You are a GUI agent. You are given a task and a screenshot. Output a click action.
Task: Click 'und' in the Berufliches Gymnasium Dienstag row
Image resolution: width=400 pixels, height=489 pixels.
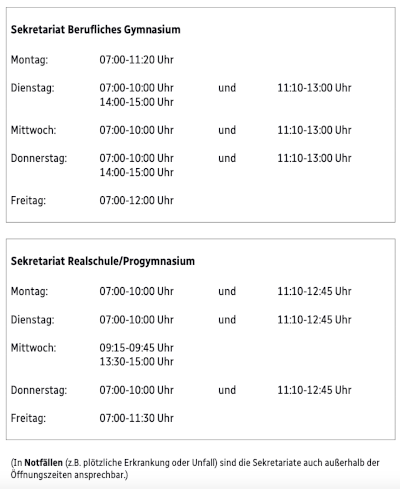(227, 88)
